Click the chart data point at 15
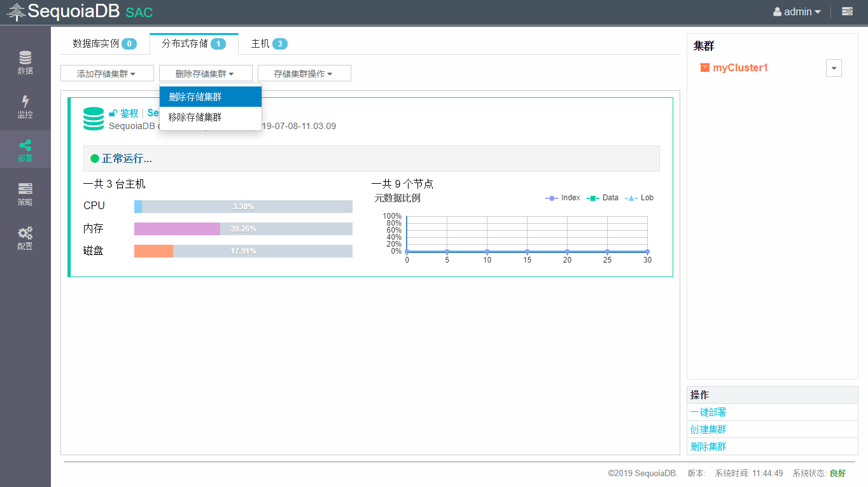This screenshot has height=487, width=868. coord(527,251)
